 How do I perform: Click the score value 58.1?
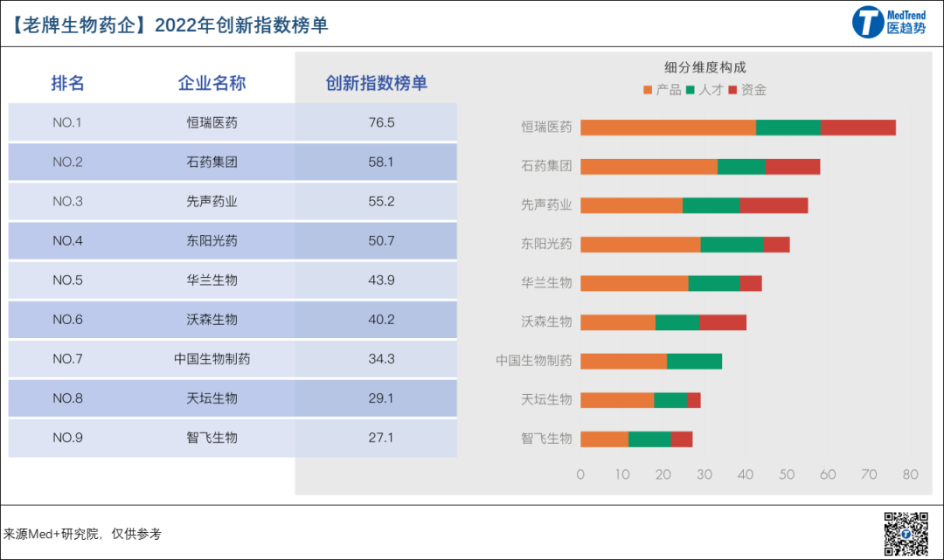point(381,162)
